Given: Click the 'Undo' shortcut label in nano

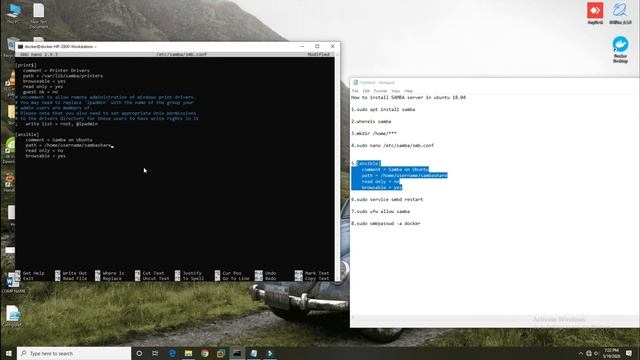Looking at the screenshot, I should coord(270,273).
